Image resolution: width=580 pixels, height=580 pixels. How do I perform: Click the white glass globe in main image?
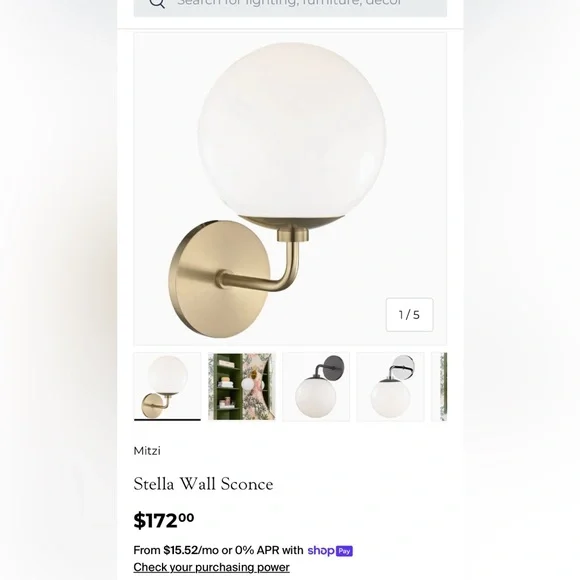(x=292, y=135)
